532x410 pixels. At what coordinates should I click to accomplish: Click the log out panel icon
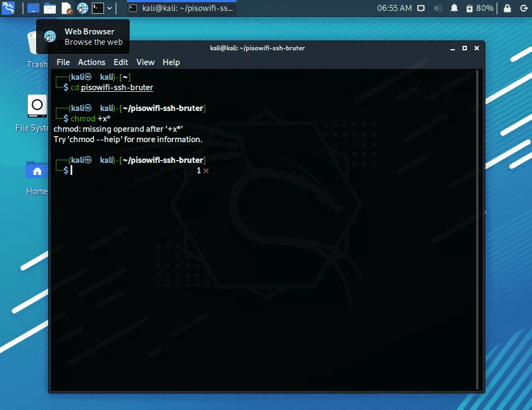coord(524,8)
